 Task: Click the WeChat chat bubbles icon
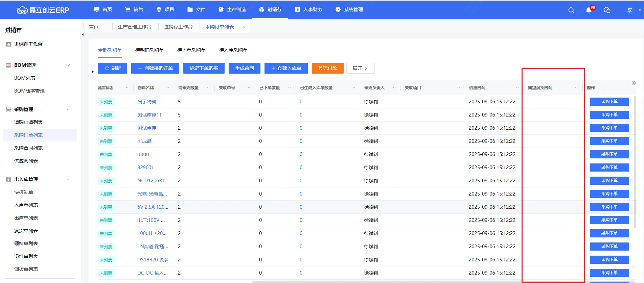click(x=607, y=10)
